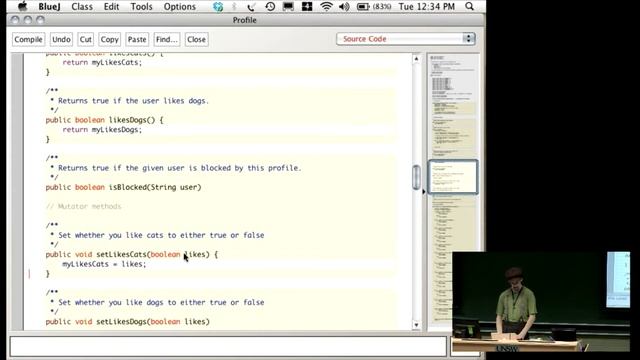Click the Close toolbar button

(x=196, y=40)
